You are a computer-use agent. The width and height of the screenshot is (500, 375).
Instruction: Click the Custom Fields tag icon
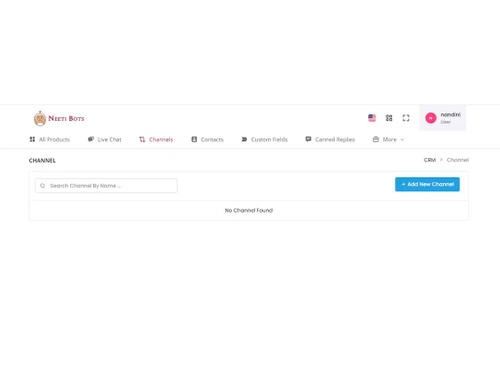click(x=244, y=139)
